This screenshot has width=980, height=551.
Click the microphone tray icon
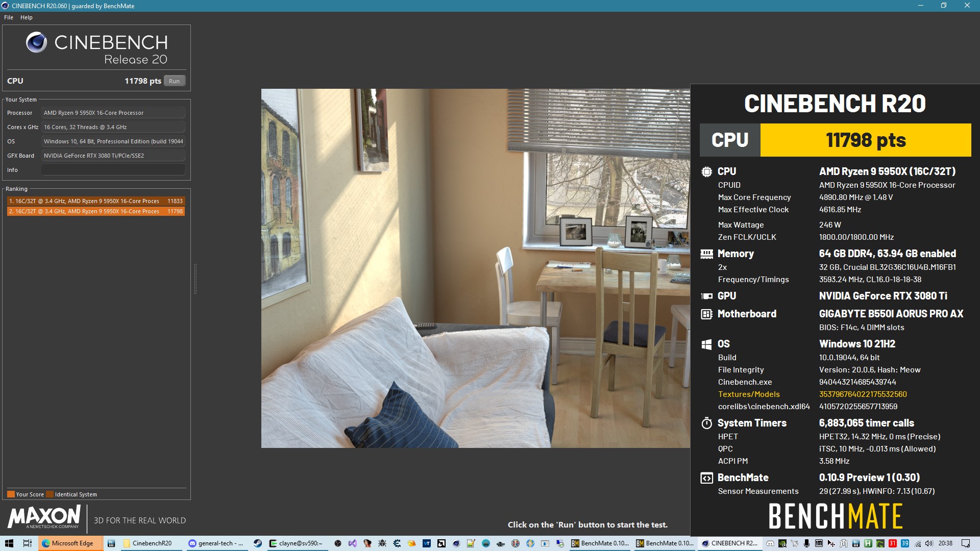coord(806,543)
